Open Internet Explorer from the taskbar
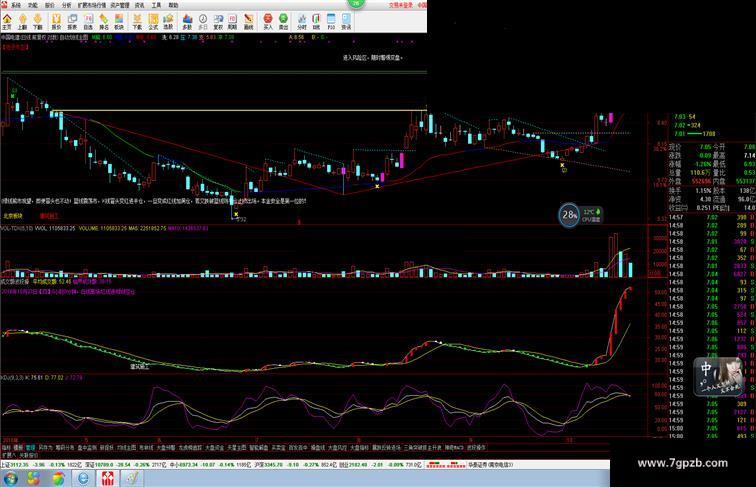Screen dimensions: 756x487 coord(83,479)
